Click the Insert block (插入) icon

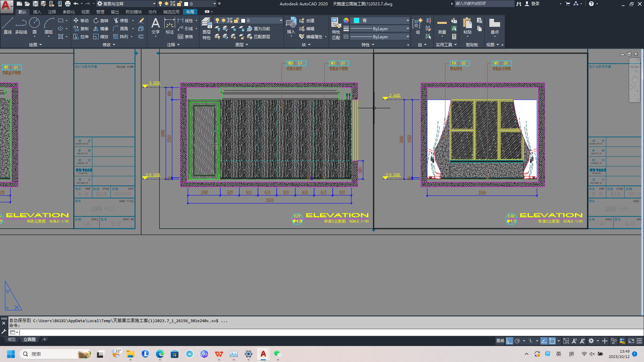[291, 26]
